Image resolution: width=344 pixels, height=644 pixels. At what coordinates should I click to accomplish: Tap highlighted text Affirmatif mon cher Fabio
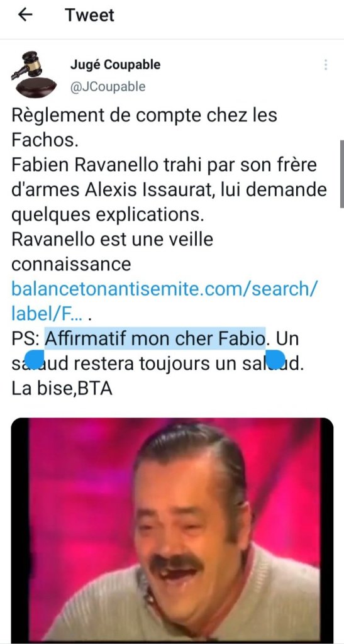[154, 338]
